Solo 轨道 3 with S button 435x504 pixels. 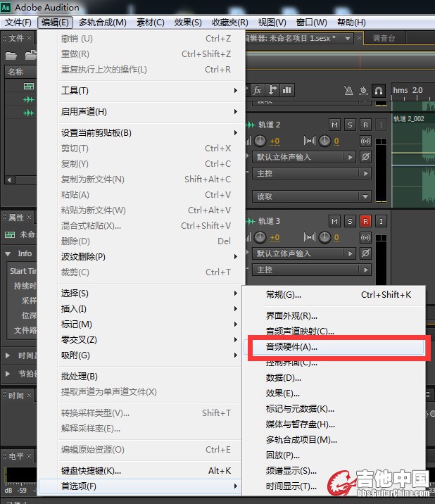pyautogui.click(x=350, y=221)
